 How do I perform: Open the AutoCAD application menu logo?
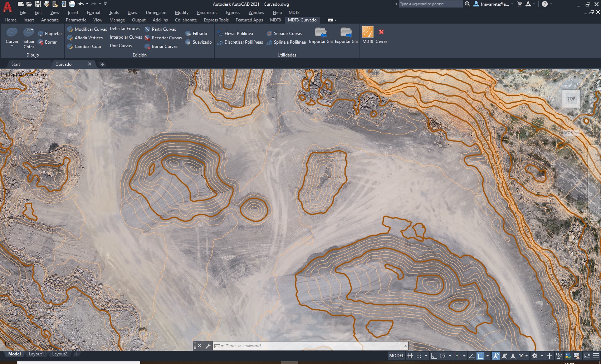[7, 6]
